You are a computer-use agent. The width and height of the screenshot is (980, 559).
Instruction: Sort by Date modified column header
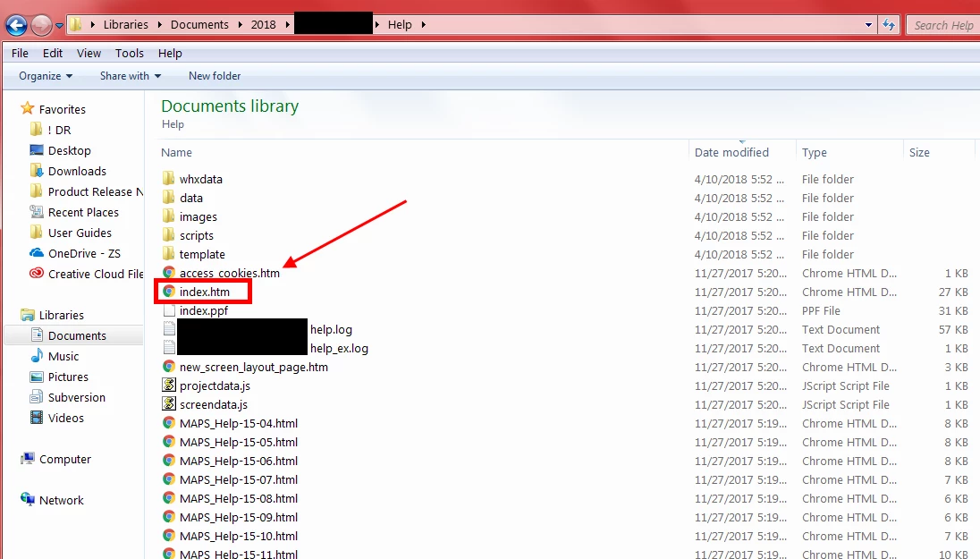point(731,152)
